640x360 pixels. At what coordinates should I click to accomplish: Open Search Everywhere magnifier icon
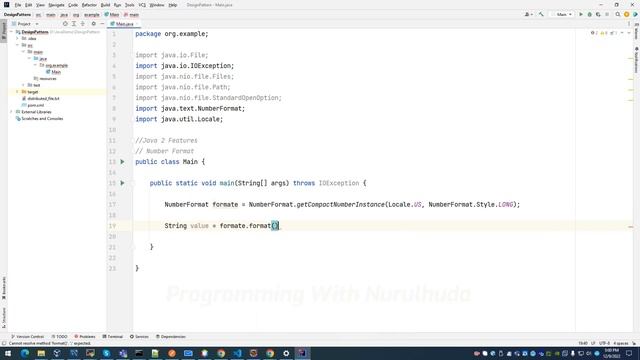pos(618,14)
